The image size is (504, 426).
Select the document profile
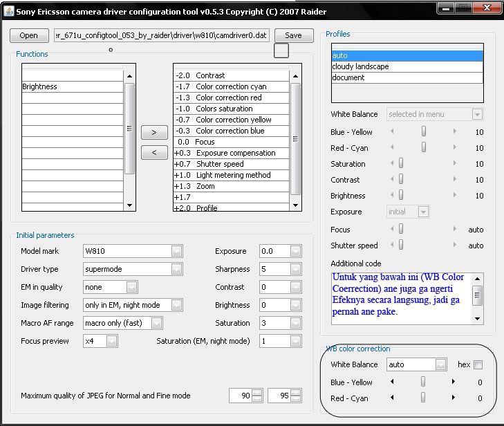coord(407,77)
